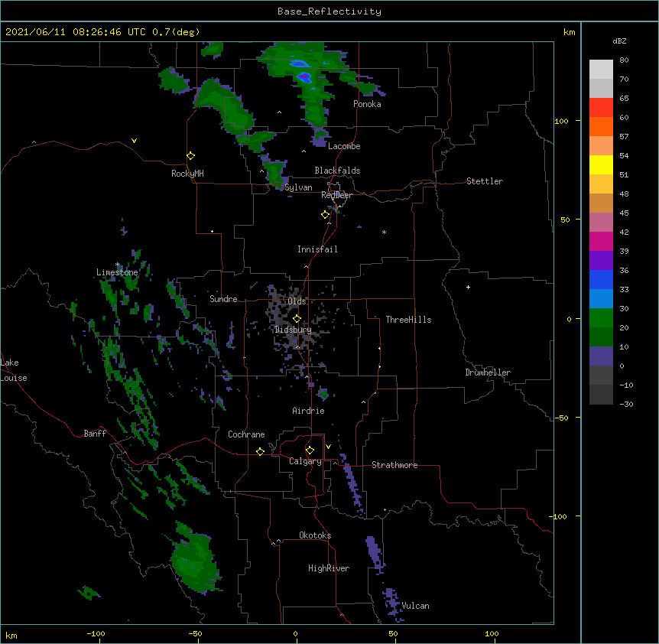The width and height of the screenshot is (659, 644).
Task: Click the Airdrie label
Action: click(x=308, y=411)
